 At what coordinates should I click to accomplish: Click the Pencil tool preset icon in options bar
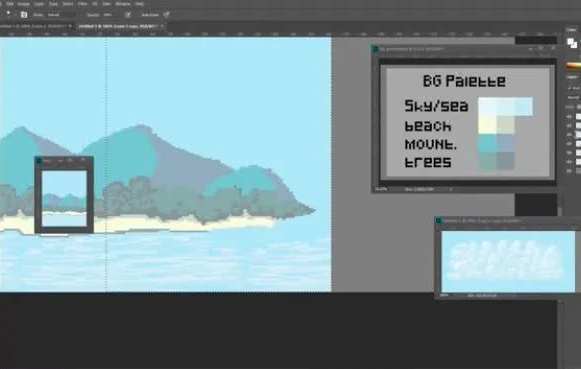[x=9, y=14]
